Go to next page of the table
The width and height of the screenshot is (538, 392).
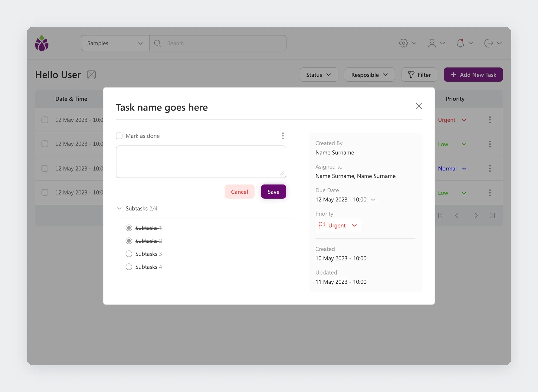coord(476,215)
